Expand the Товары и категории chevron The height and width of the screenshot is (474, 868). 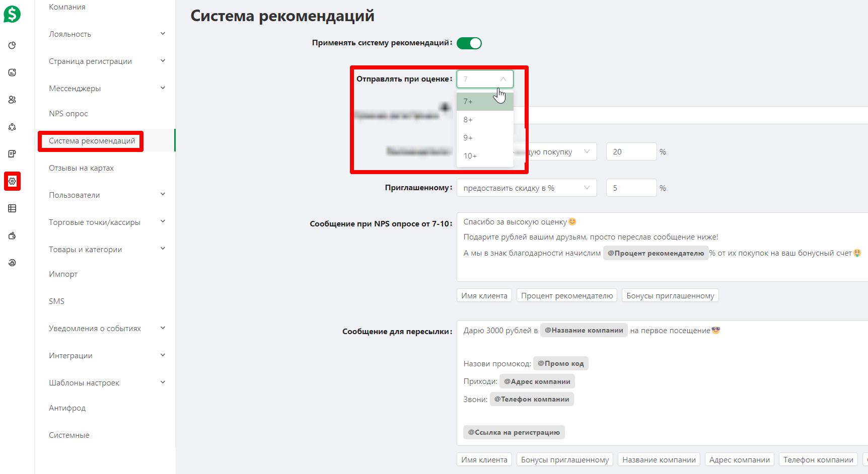pos(163,249)
